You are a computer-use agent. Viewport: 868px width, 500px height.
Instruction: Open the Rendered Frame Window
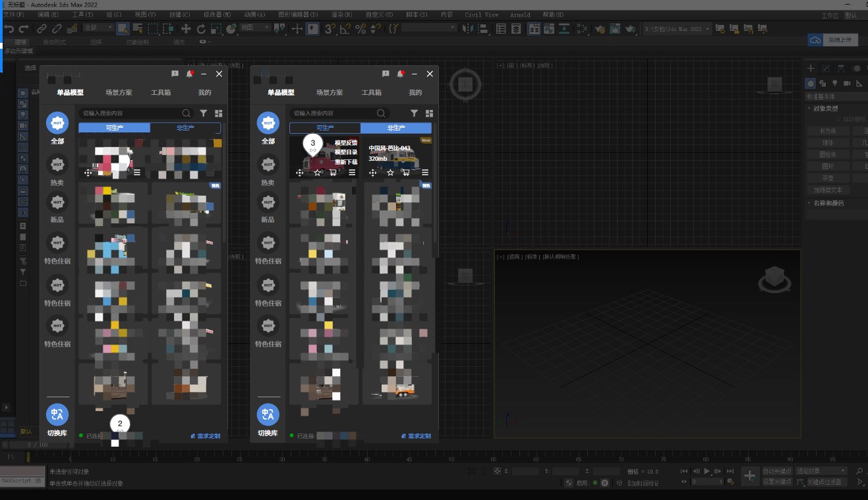[615, 28]
